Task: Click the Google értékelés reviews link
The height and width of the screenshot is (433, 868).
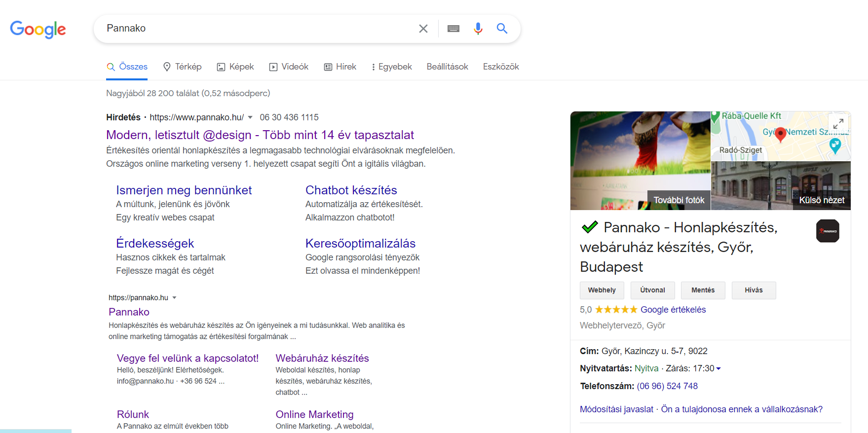Action: (673, 310)
